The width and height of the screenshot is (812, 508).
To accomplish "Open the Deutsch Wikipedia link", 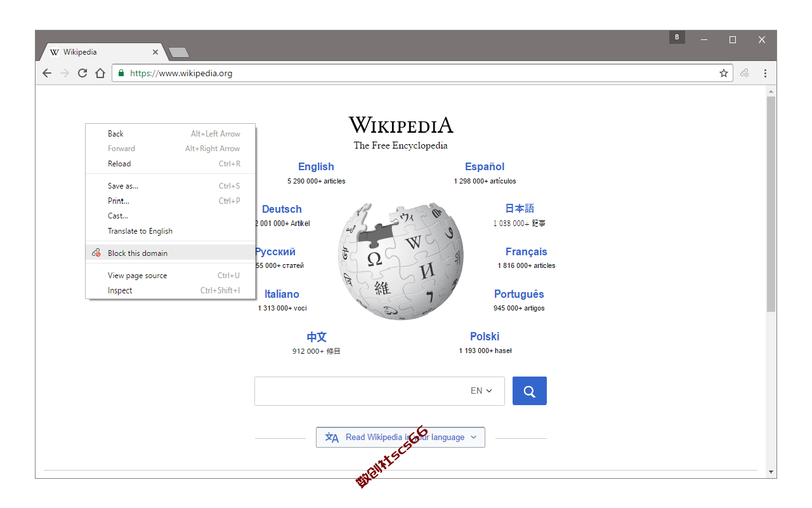I will coord(282,209).
